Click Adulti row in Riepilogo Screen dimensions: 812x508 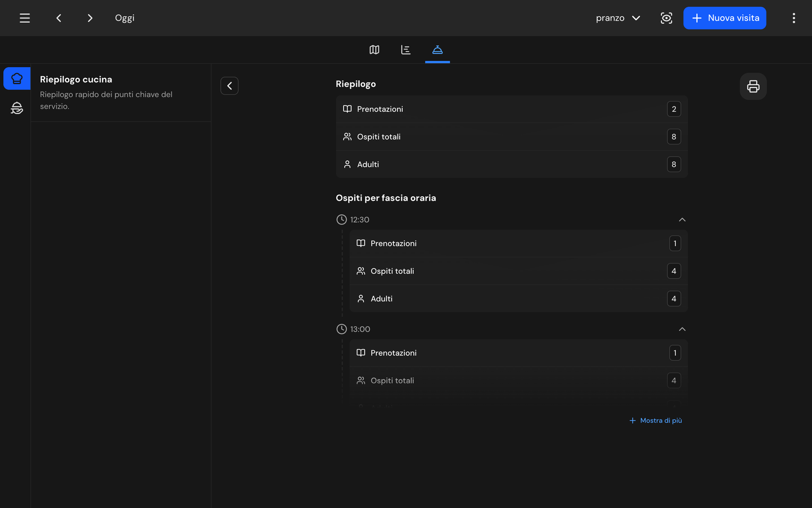click(512, 164)
